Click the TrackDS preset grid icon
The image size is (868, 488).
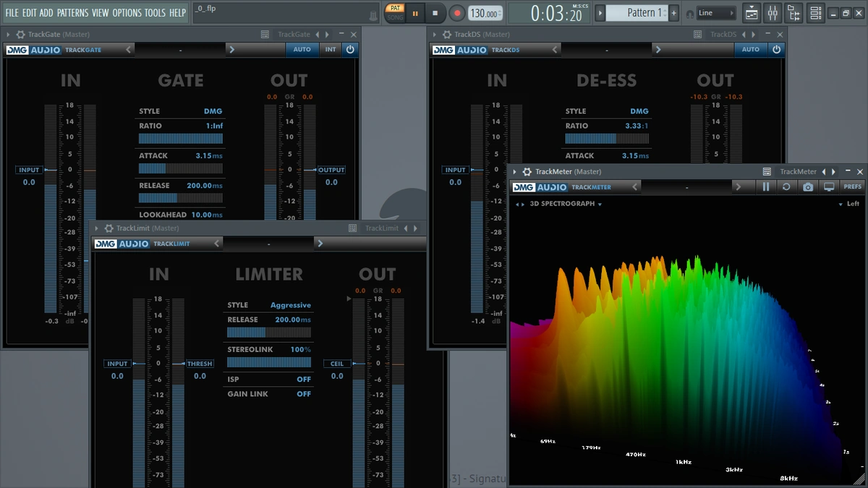tap(697, 35)
